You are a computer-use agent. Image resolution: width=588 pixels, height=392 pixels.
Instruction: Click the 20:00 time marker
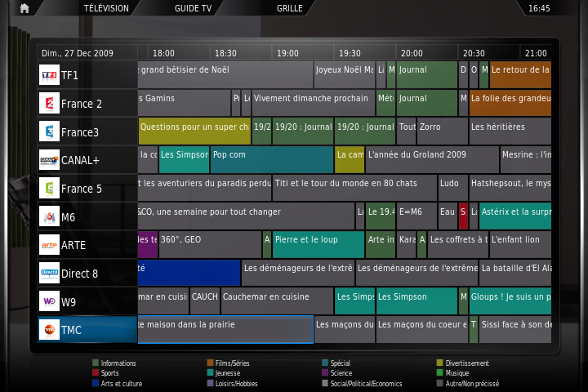tap(412, 53)
